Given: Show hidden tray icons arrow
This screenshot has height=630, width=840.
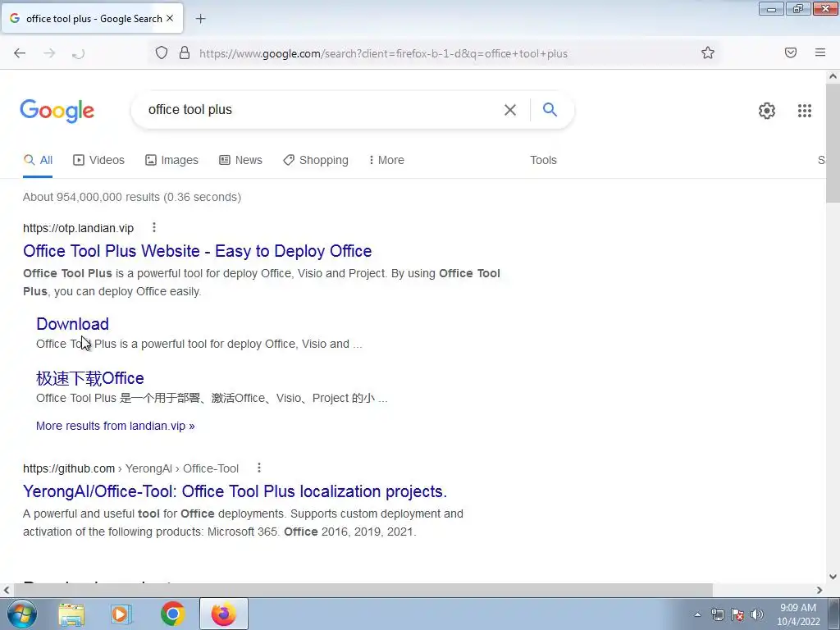Looking at the screenshot, I should click(x=697, y=614).
